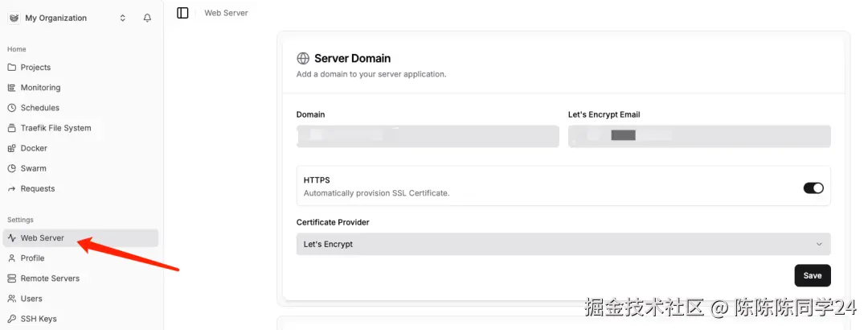Click the Let's Encrypt Email field
The image size is (868, 330).
tap(699, 136)
